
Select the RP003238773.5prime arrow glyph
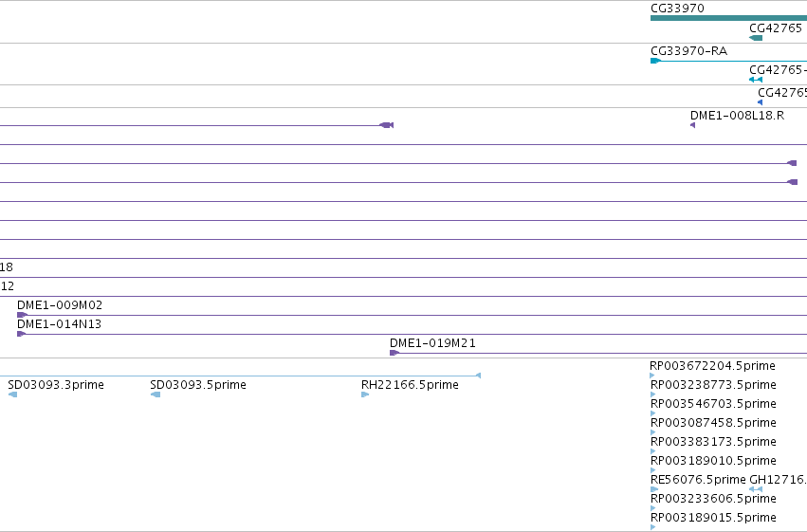653,394
